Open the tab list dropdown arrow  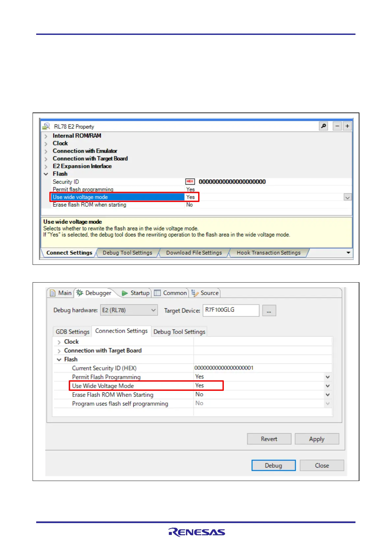(348, 253)
